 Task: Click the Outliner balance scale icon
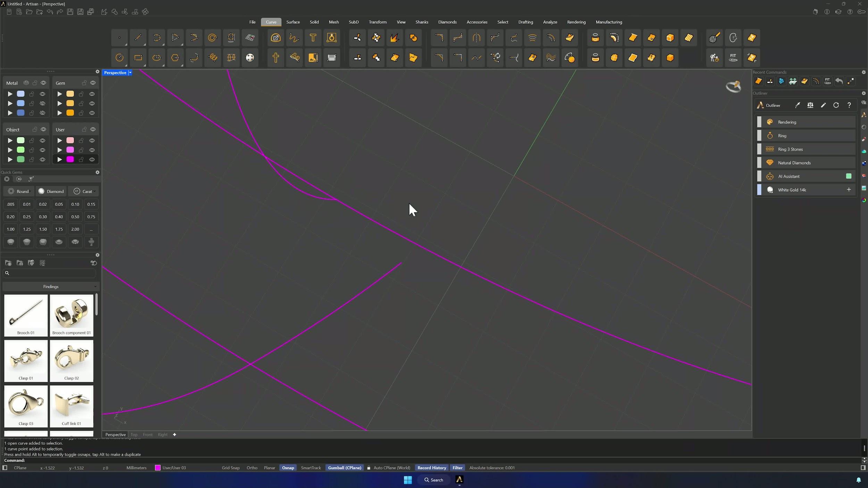tap(810, 105)
